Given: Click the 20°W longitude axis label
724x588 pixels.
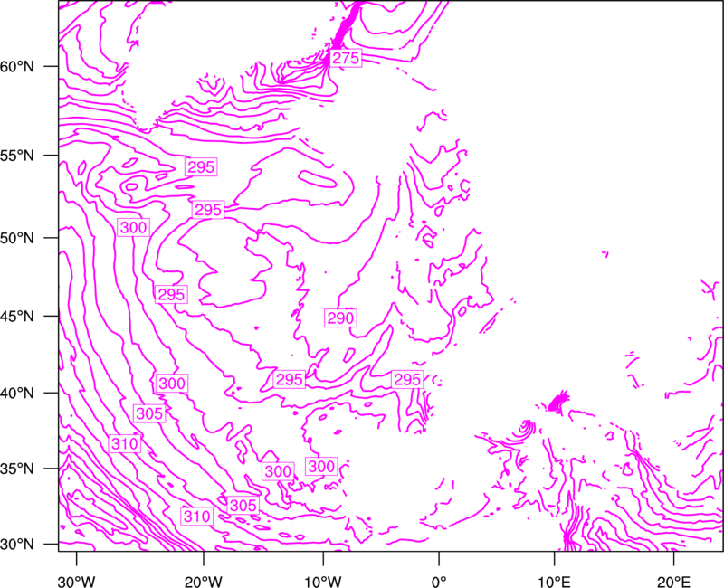Looking at the screenshot, I should click(x=204, y=581).
